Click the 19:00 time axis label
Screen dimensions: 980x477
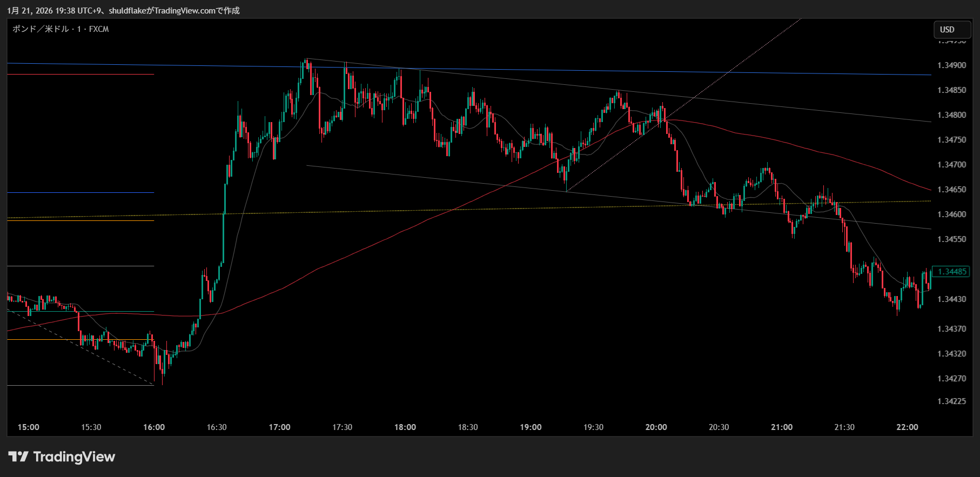(x=531, y=427)
